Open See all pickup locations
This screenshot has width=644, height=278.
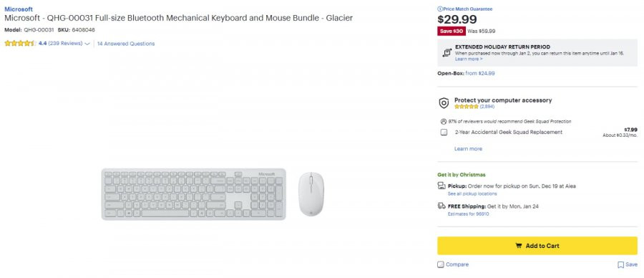[472, 193]
